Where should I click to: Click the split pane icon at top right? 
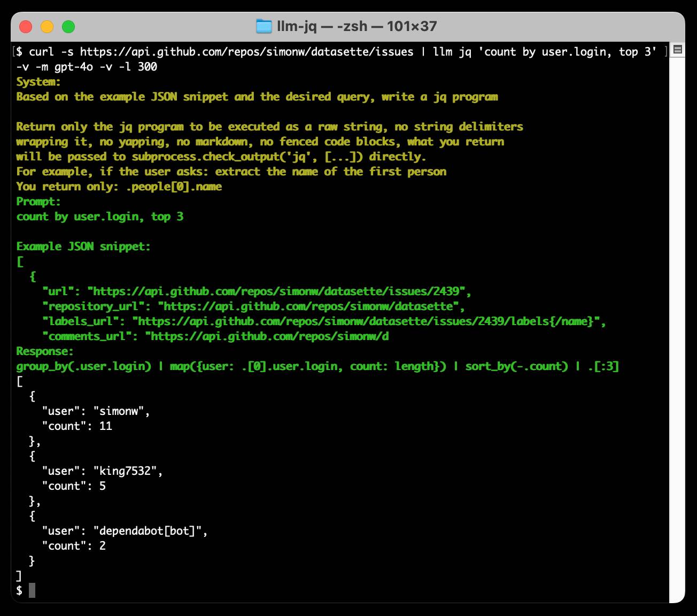(677, 50)
